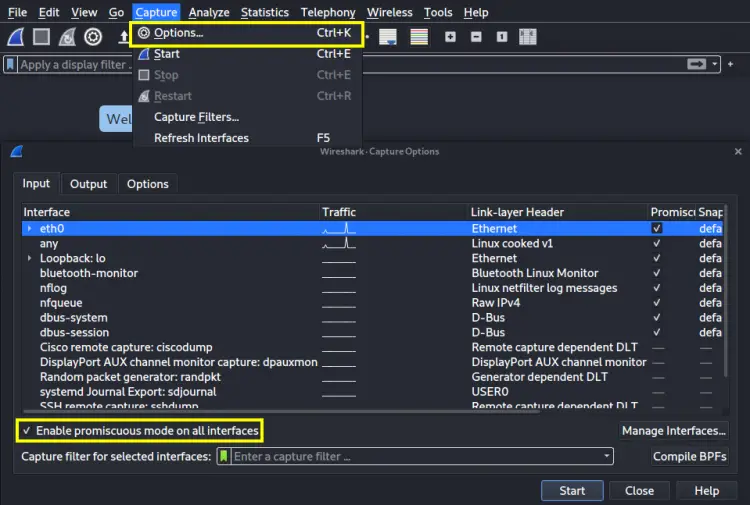
Task: Click the shark fin start capture toolbar icon
Action: pyautogui.click(x=15, y=37)
